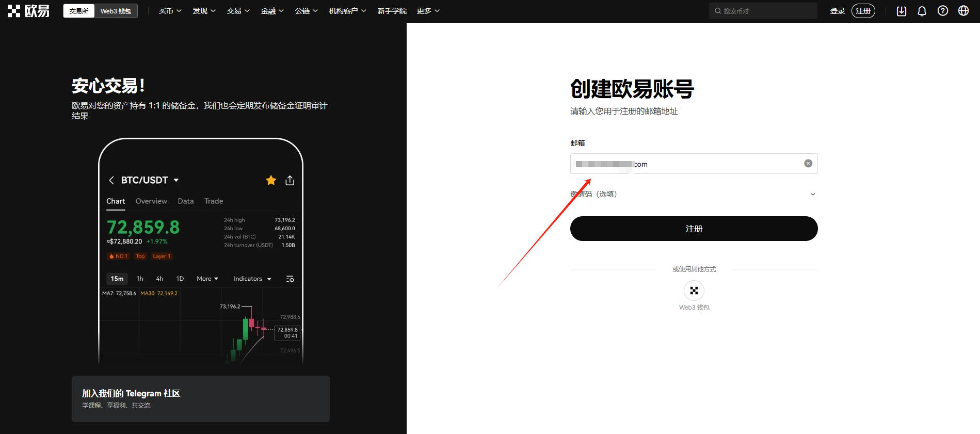Open the 金融 dropdown menu

pyautogui.click(x=272, y=11)
